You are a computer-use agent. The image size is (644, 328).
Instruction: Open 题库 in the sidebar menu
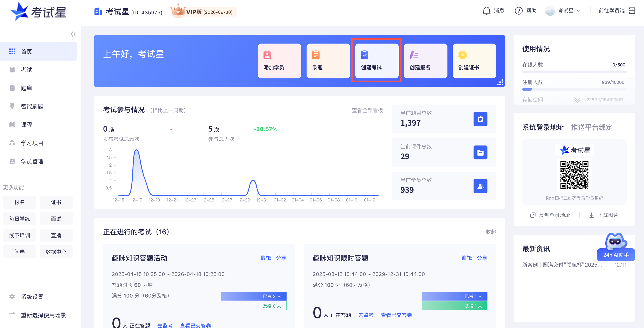click(27, 88)
